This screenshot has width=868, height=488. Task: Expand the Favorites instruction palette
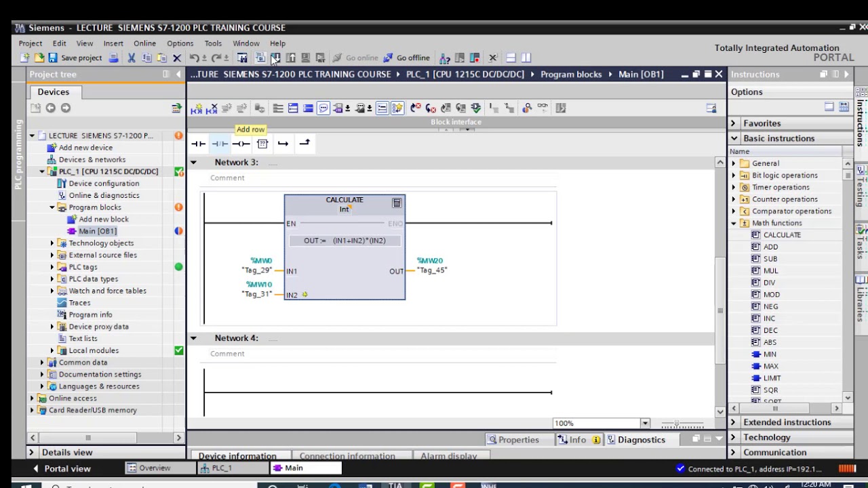click(x=733, y=123)
